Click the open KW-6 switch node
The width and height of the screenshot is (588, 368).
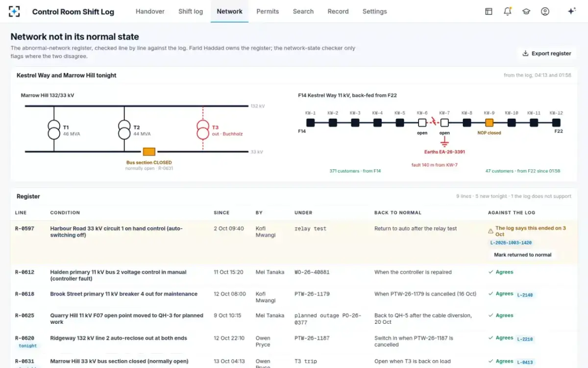(422, 123)
